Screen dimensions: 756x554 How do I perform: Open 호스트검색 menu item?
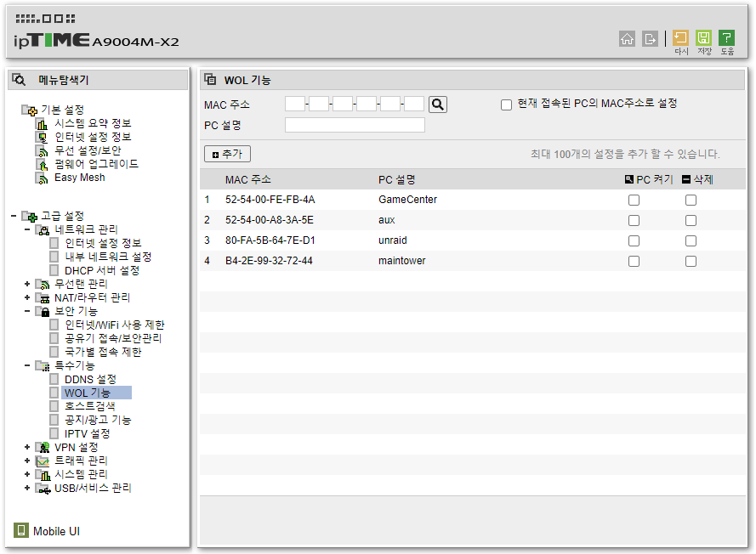89,407
